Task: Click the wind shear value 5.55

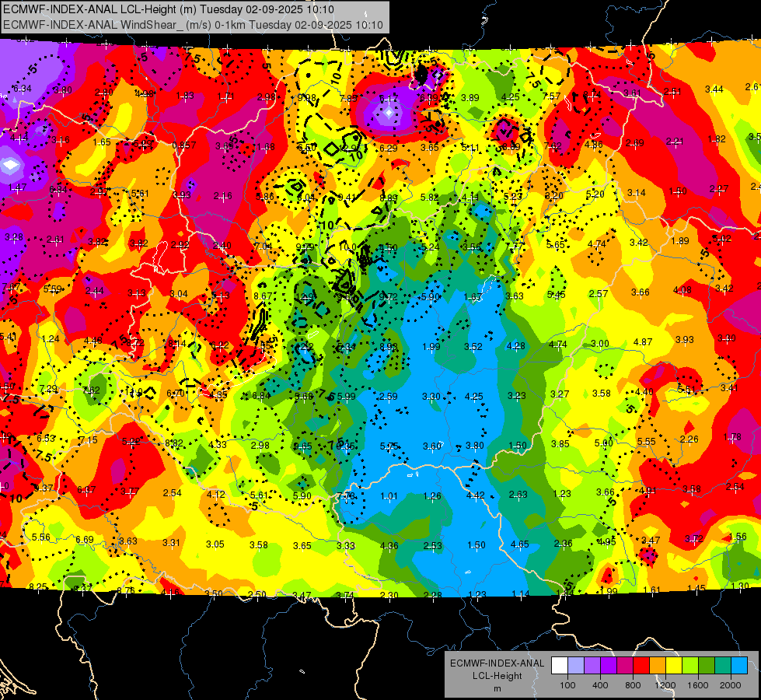Action: click(x=646, y=441)
